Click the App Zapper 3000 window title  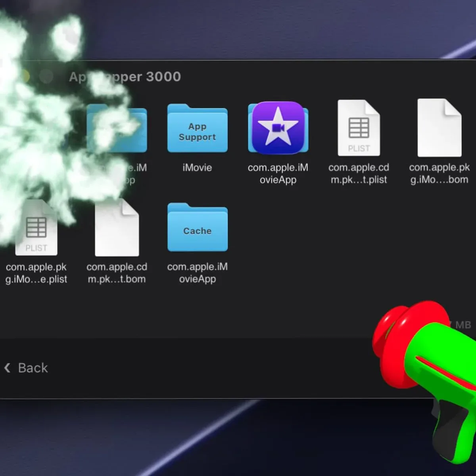coord(125,77)
